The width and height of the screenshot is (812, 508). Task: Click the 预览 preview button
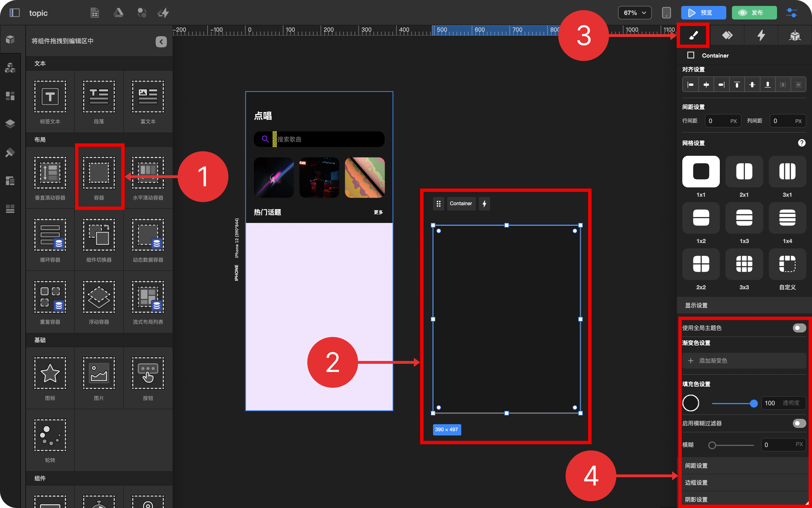point(703,13)
